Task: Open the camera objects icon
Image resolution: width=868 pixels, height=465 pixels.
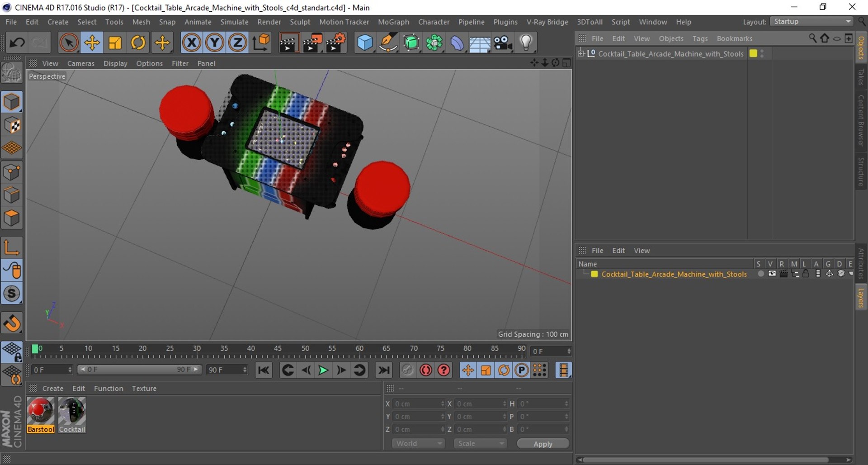Action: tap(503, 43)
